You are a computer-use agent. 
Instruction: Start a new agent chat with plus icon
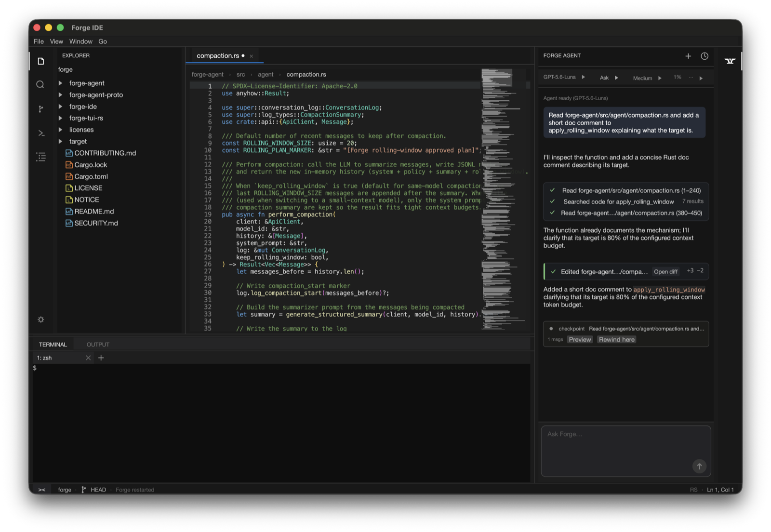pyautogui.click(x=688, y=56)
